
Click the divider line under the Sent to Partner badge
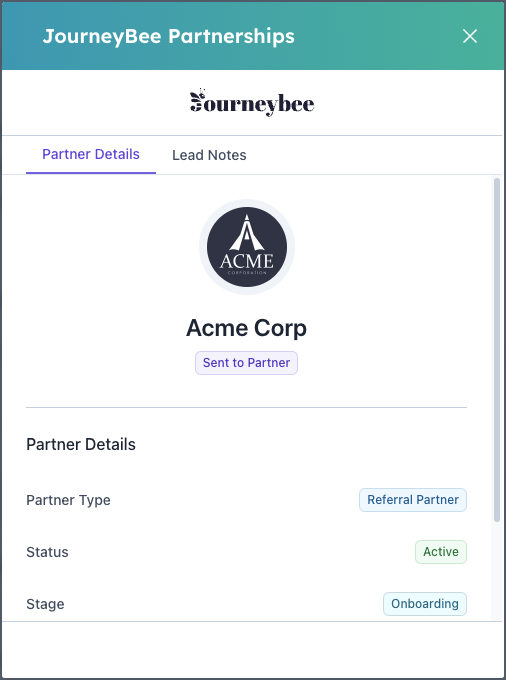[x=246, y=408]
